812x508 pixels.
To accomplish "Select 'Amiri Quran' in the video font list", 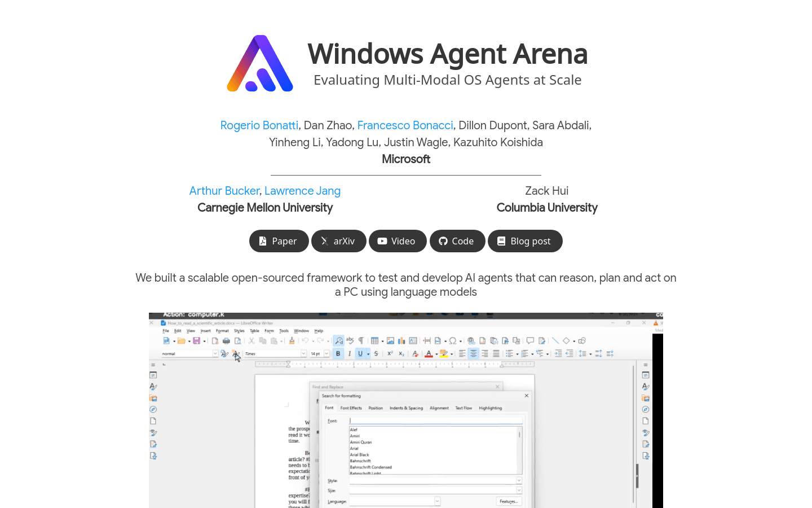I will coord(361,443).
